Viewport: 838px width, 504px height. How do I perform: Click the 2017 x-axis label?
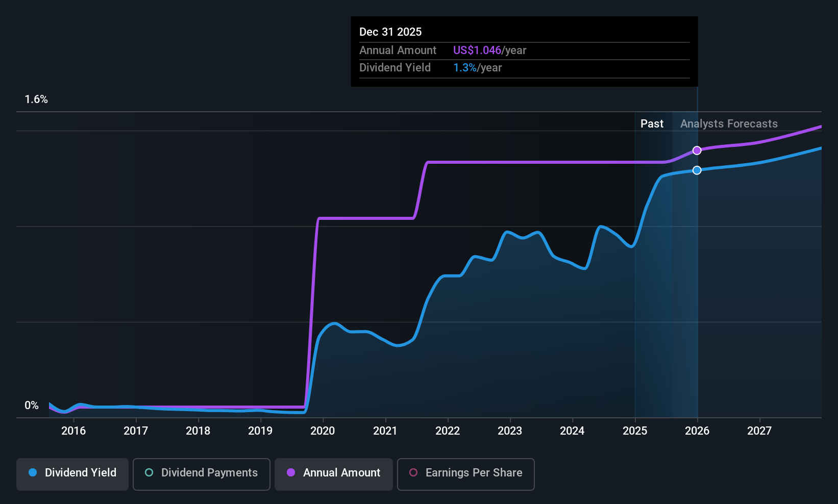pyautogui.click(x=136, y=431)
